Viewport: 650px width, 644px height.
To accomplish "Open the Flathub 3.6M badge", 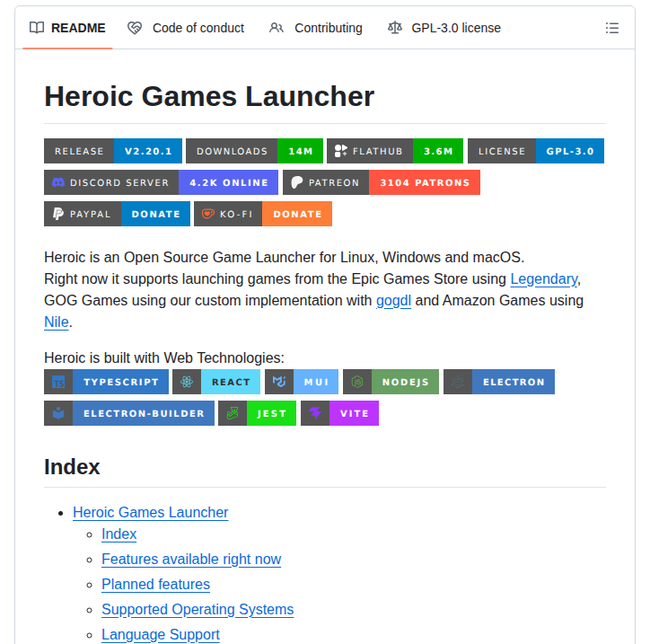I will pyautogui.click(x=395, y=151).
